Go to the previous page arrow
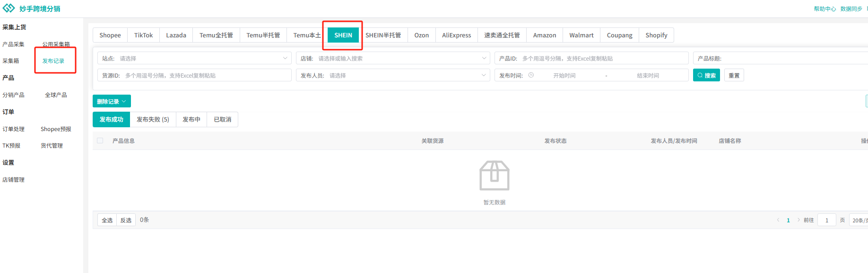The image size is (868, 273). pyautogui.click(x=778, y=220)
